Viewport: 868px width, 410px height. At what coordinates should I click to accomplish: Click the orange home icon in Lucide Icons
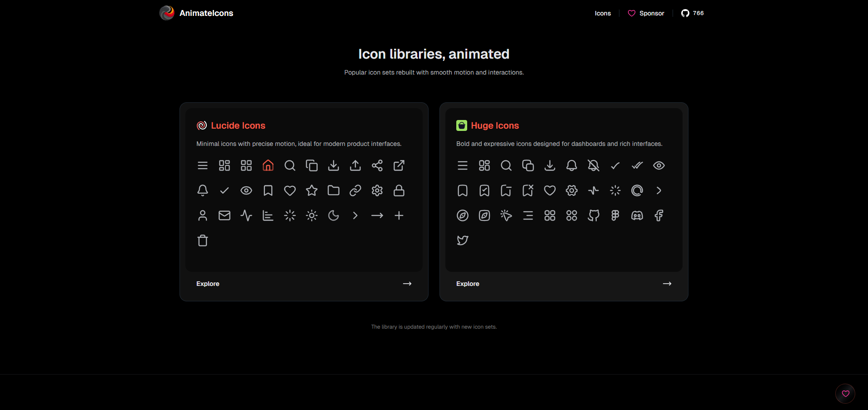coord(268,165)
